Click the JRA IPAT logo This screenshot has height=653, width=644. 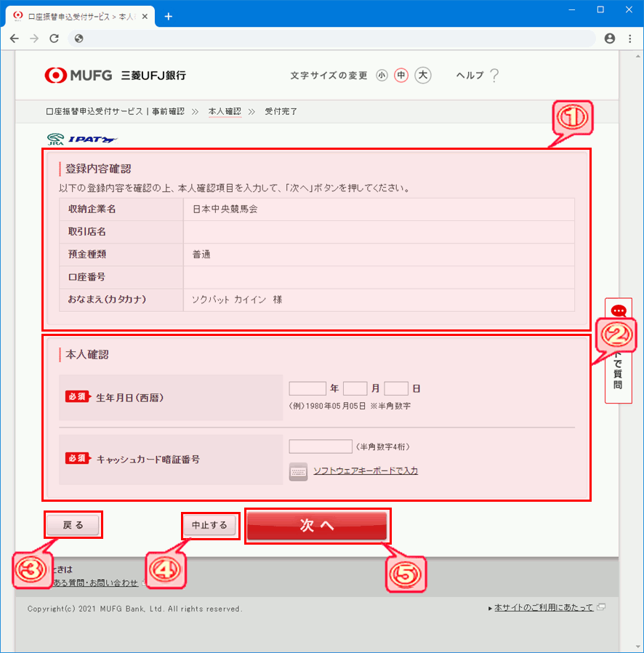click(x=81, y=138)
